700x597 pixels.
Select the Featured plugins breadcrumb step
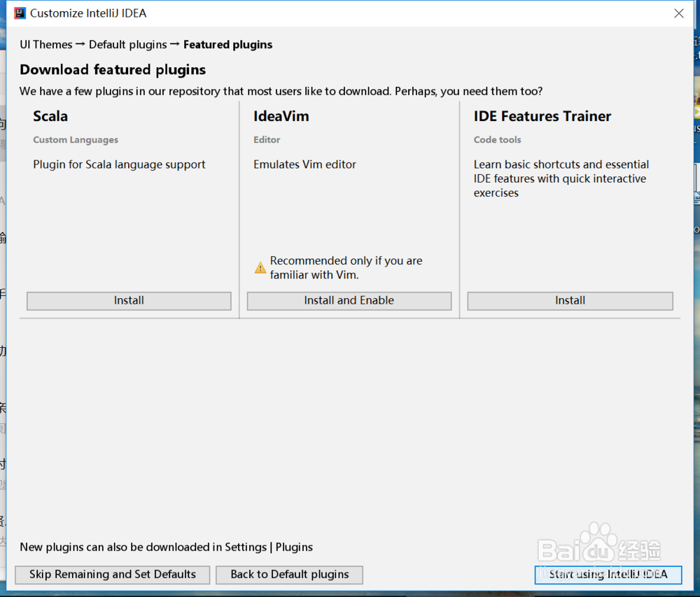click(x=227, y=45)
